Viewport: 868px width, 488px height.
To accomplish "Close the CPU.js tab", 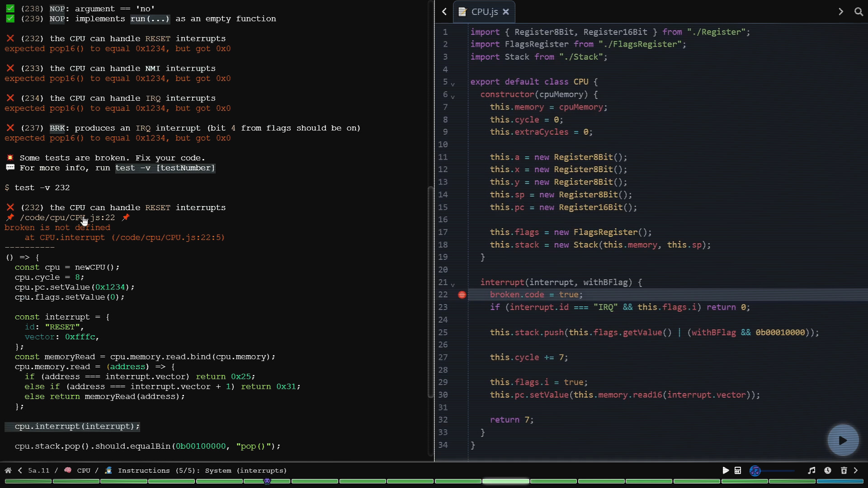I will pos(506,12).
